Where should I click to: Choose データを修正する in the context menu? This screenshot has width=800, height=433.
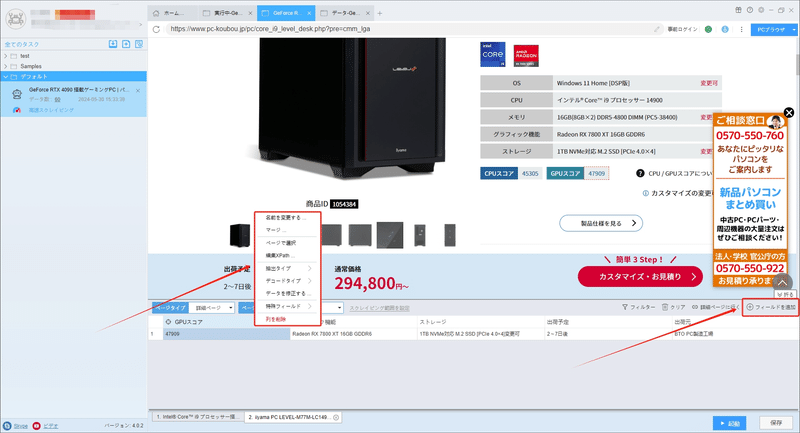(286, 294)
